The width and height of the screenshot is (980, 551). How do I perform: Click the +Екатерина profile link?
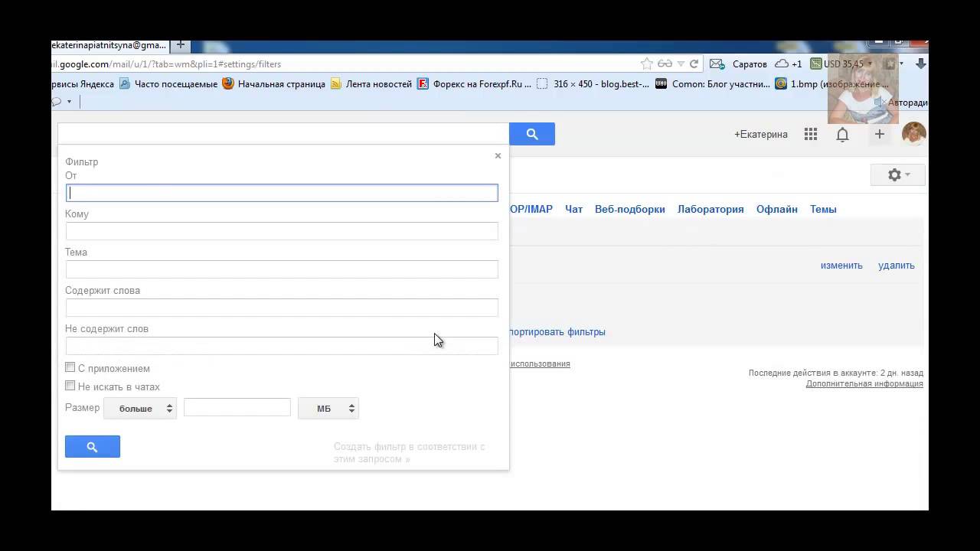[x=761, y=135]
